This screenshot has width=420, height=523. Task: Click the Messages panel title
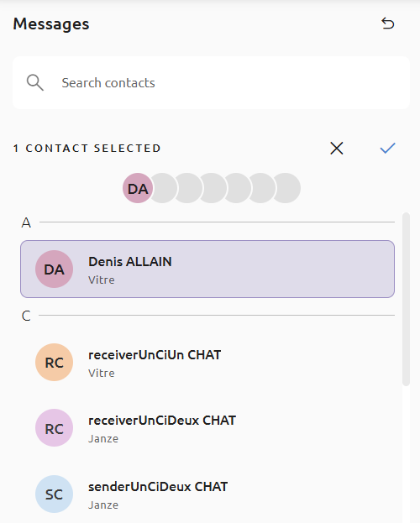coord(51,24)
